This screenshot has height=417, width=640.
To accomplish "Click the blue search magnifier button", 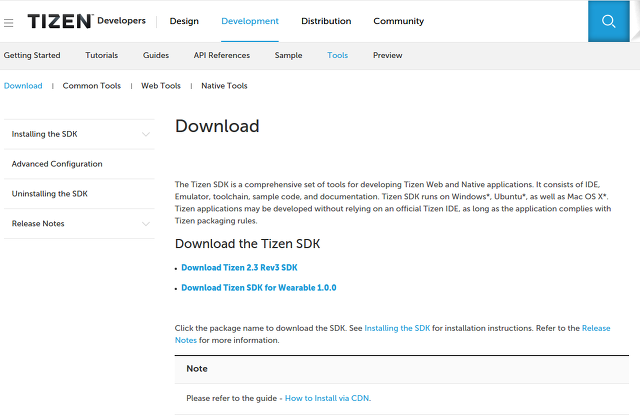I will [x=608, y=21].
